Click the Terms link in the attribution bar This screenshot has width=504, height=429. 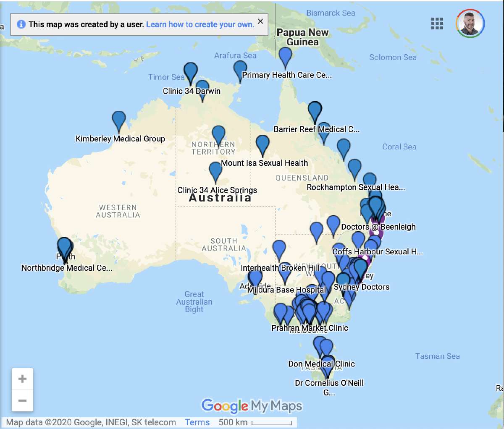[197, 422]
